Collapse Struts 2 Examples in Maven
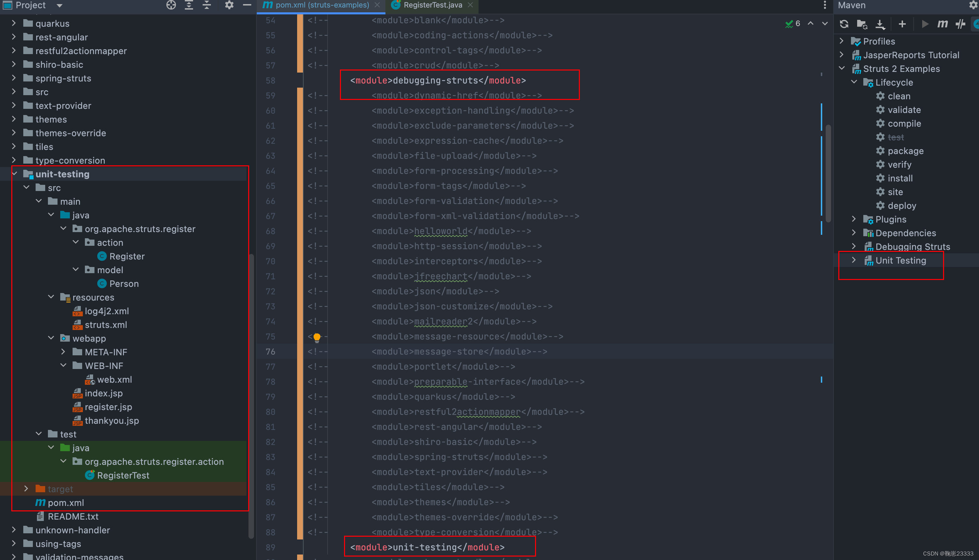The image size is (979, 560). click(x=842, y=68)
